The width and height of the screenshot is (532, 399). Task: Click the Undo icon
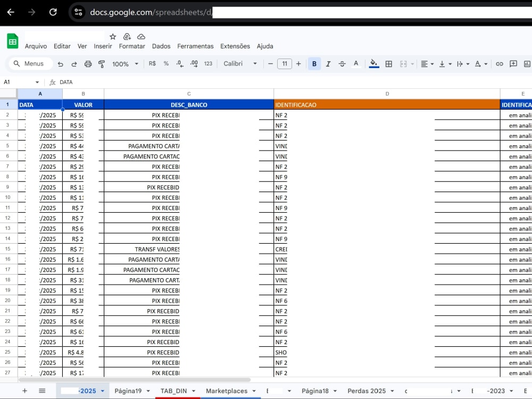point(61,64)
